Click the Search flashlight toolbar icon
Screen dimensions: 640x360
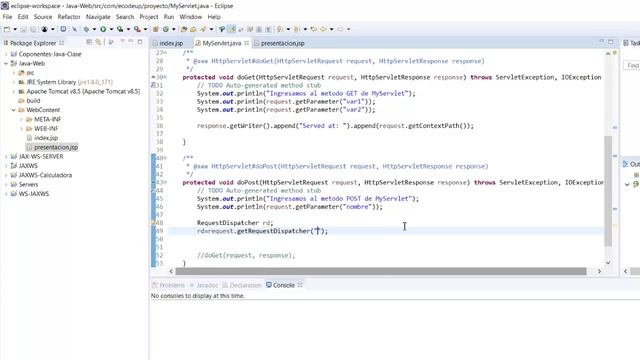203,29
